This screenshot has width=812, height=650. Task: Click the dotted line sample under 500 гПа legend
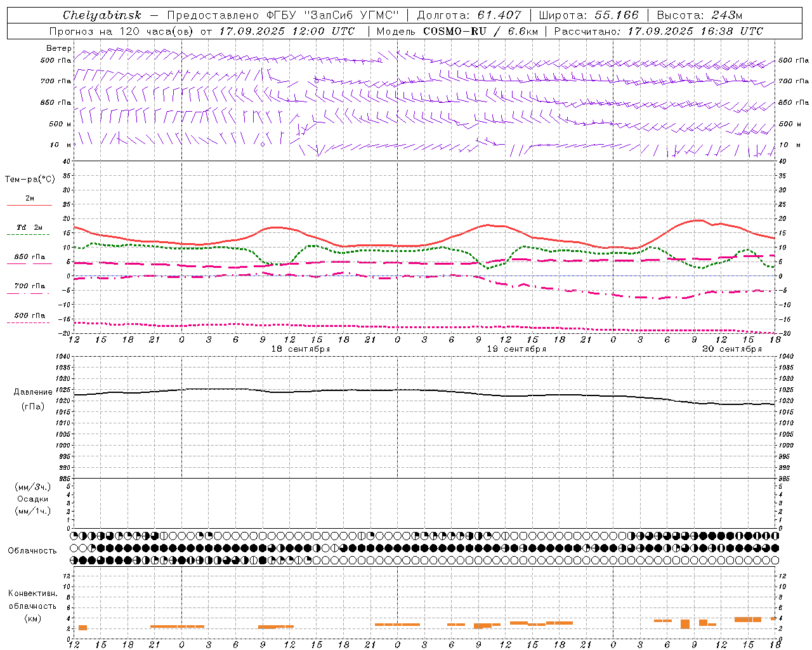click(29, 322)
